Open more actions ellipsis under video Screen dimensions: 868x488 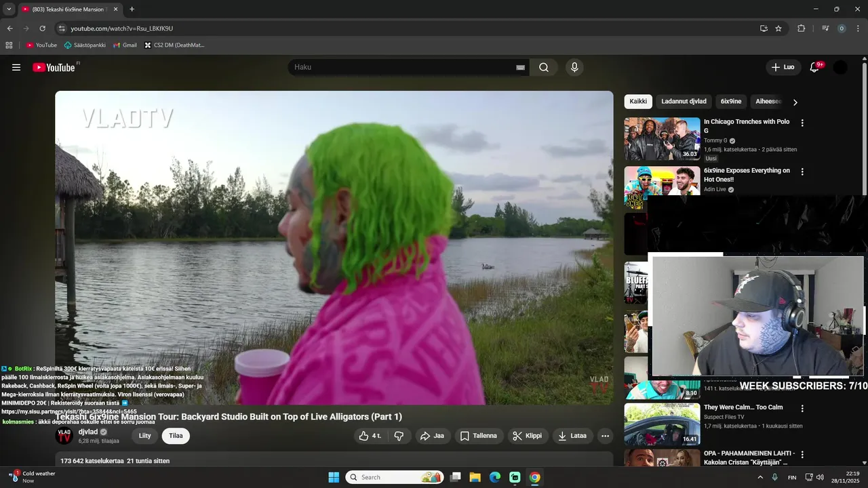click(606, 436)
